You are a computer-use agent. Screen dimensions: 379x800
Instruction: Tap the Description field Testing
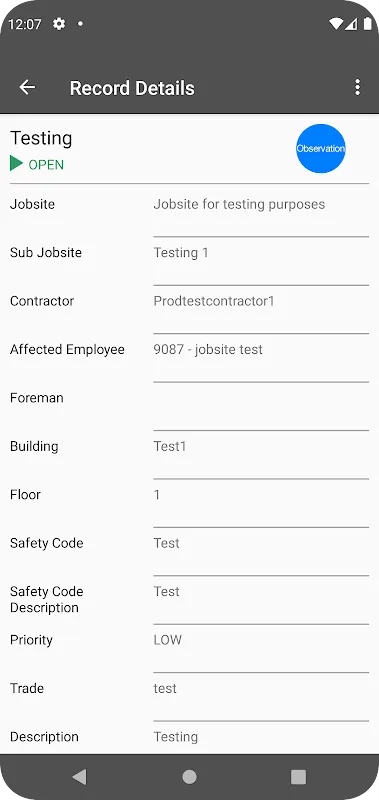[261, 739]
